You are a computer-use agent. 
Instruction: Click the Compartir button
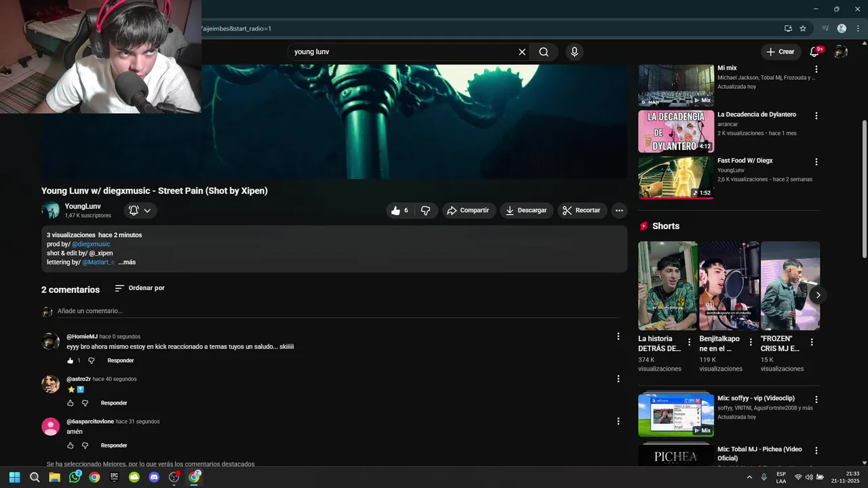pyautogui.click(x=468, y=211)
